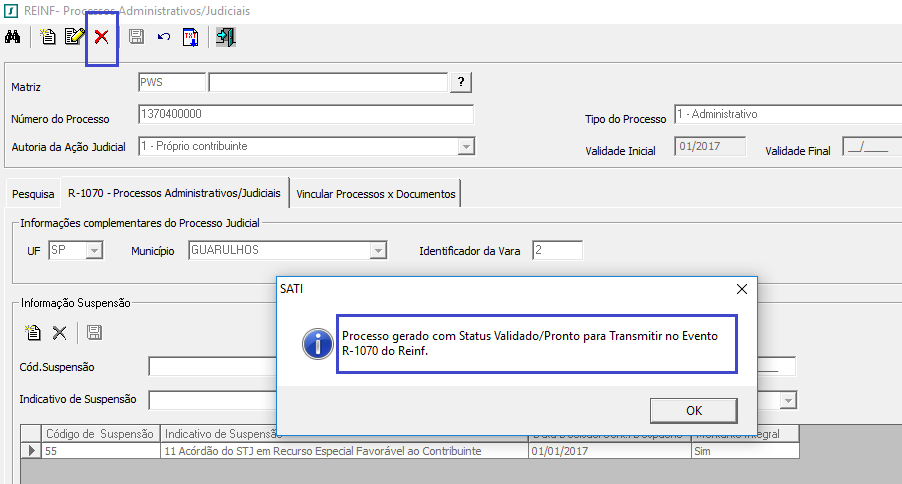Click the Identificador da Vara field
902x484 pixels.
point(557,250)
